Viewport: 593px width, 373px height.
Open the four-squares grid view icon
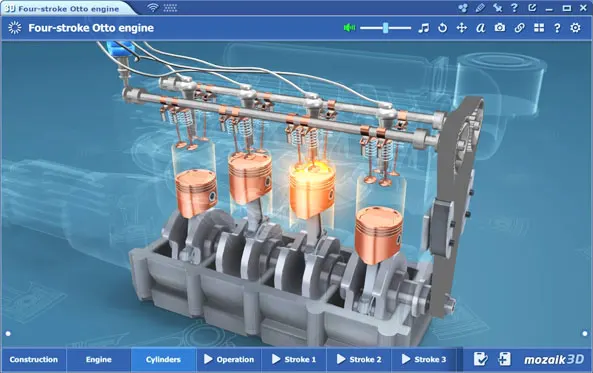click(x=539, y=28)
